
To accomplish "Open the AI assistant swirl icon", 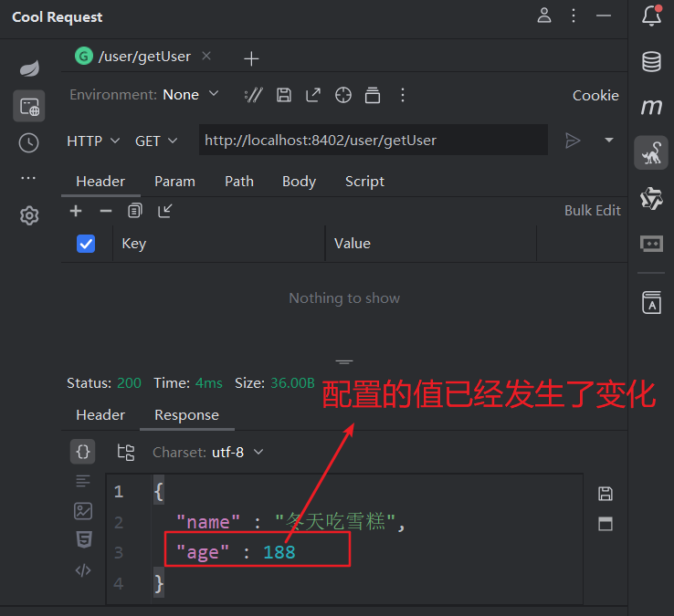I will click(652, 198).
